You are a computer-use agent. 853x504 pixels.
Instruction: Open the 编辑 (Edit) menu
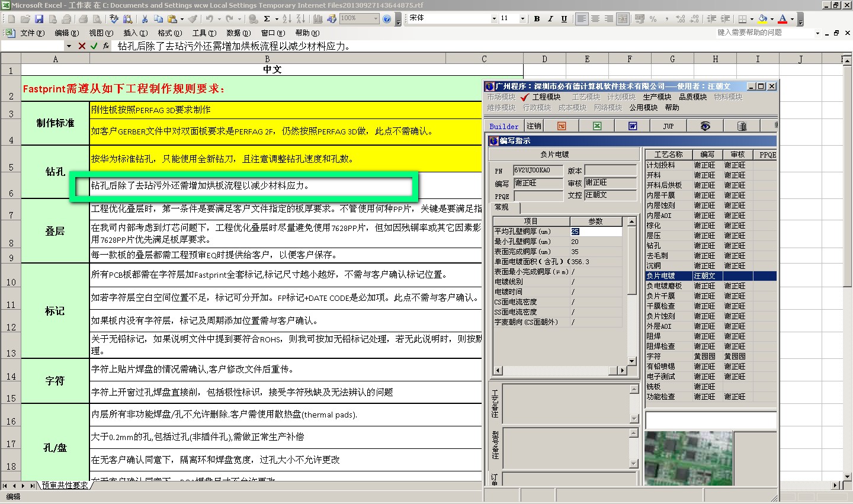[66, 33]
